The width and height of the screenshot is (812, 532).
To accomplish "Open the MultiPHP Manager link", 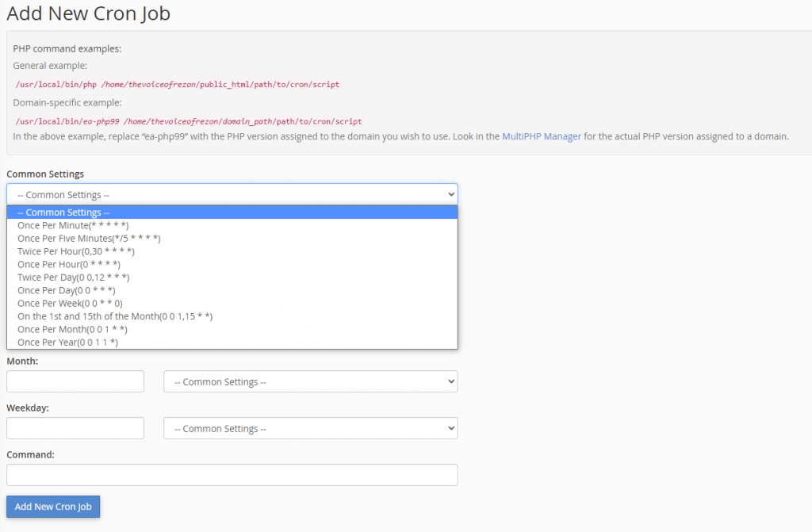I will click(x=541, y=136).
